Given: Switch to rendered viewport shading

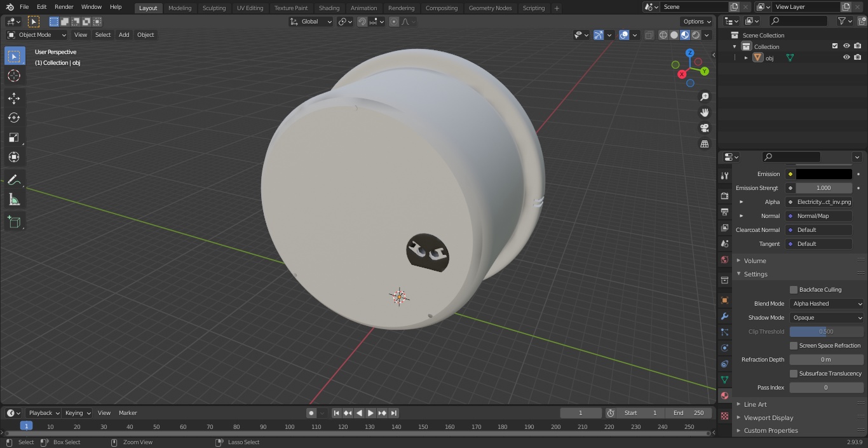Looking at the screenshot, I should click(696, 35).
